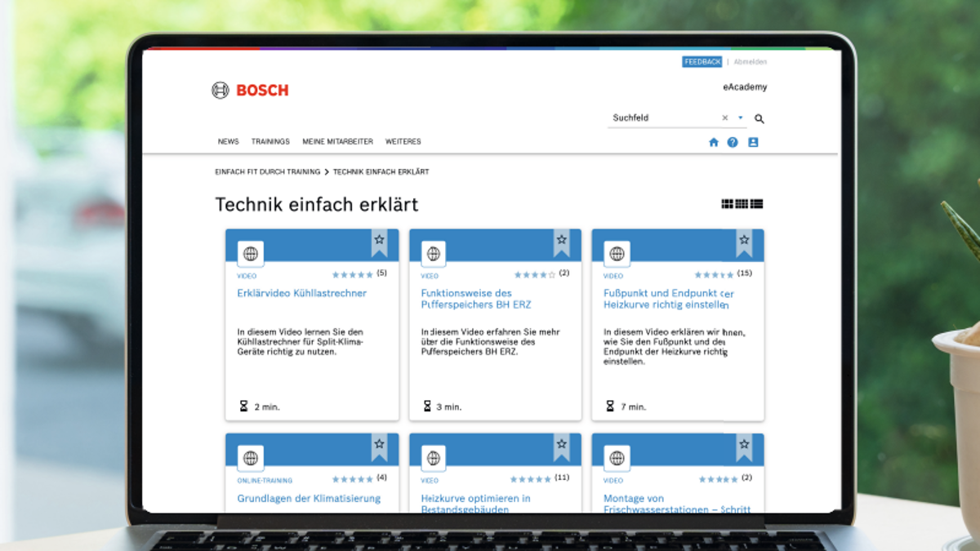Open the MEINE MITARBEITER menu
The image size is (980, 551).
pos(338,142)
